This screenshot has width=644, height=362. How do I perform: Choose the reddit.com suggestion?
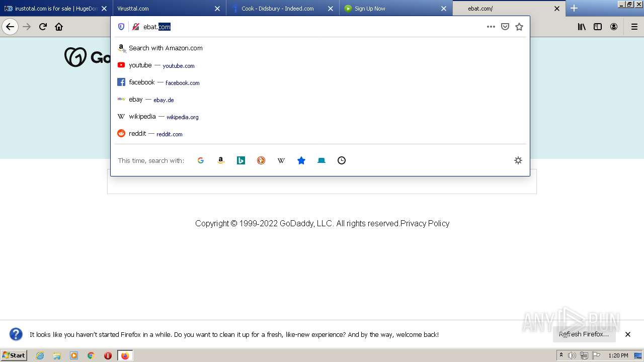[320, 134]
